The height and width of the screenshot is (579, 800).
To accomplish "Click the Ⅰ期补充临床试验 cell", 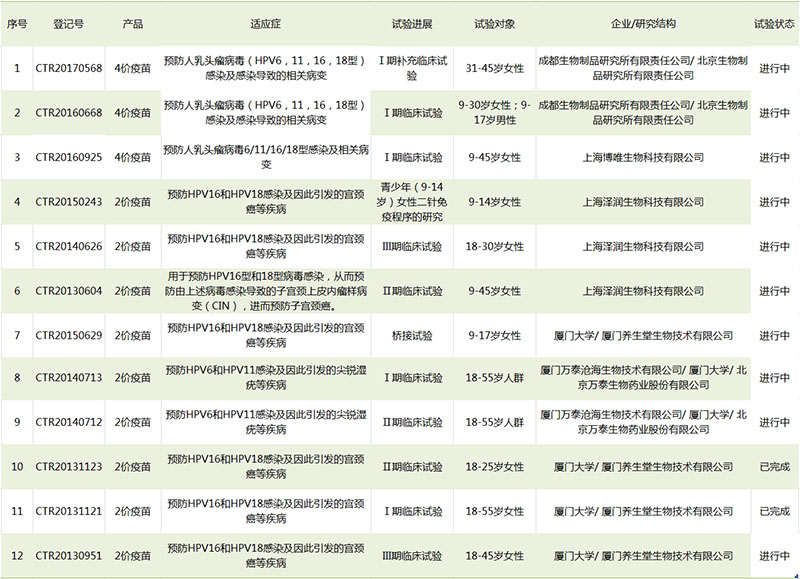I will [412, 68].
